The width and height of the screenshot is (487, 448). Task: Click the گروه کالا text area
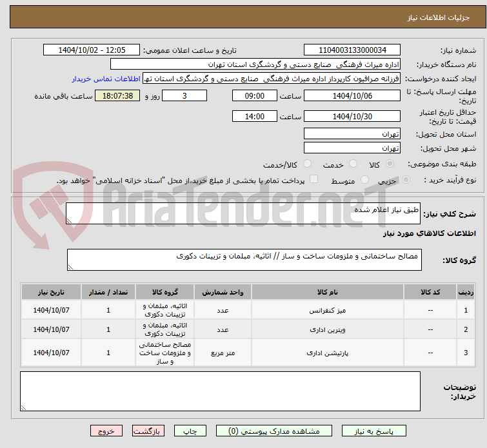click(244, 260)
